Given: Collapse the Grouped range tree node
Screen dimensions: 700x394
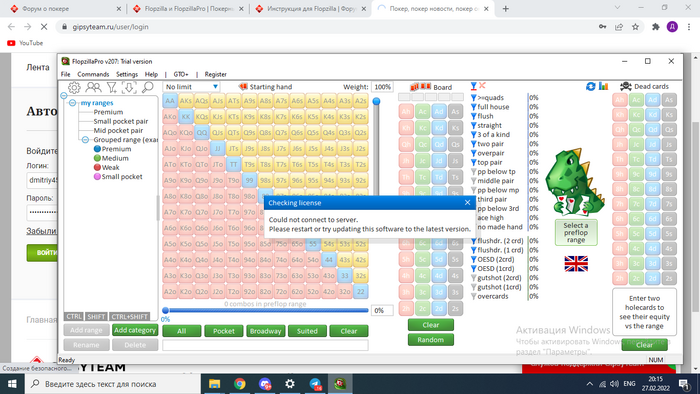Looking at the screenshot, I should [85, 140].
